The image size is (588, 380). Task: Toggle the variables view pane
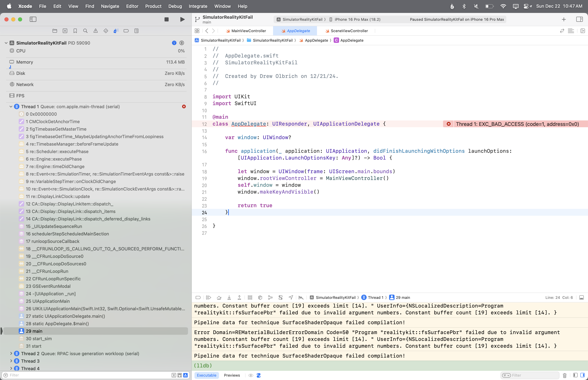575,375
